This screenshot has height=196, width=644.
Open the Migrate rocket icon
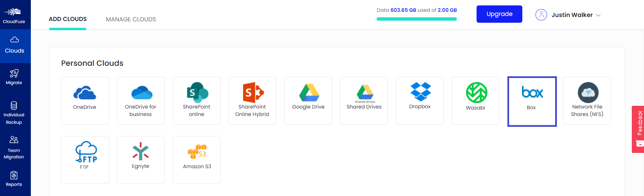click(14, 73)
